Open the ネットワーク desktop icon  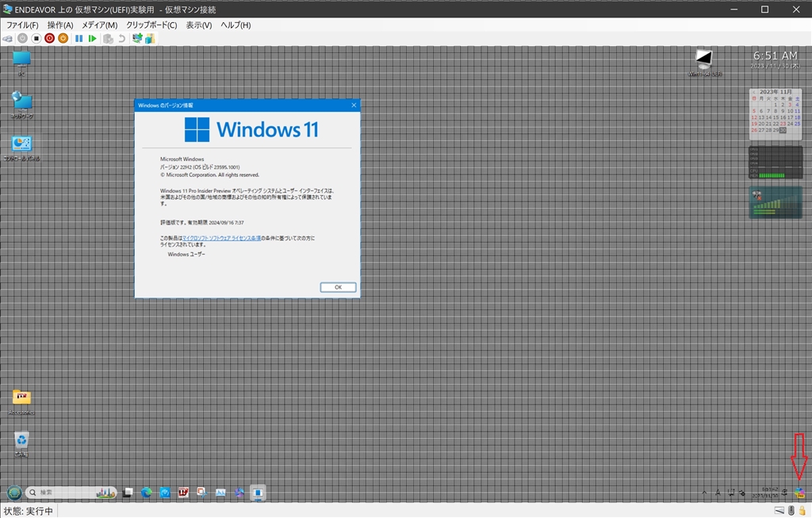pyautogui.click(x=21, y=106)
